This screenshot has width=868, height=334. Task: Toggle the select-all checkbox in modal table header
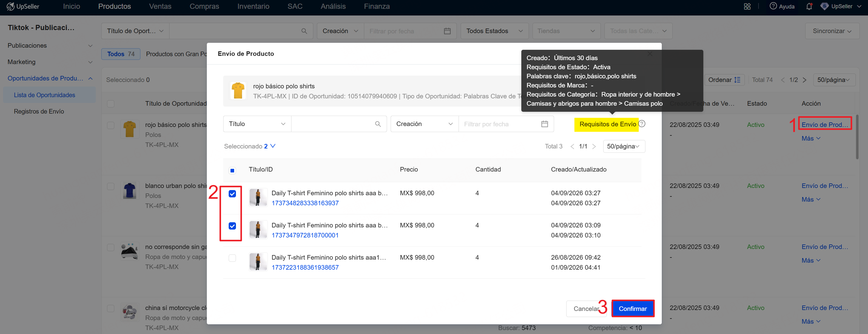point(232,170)
